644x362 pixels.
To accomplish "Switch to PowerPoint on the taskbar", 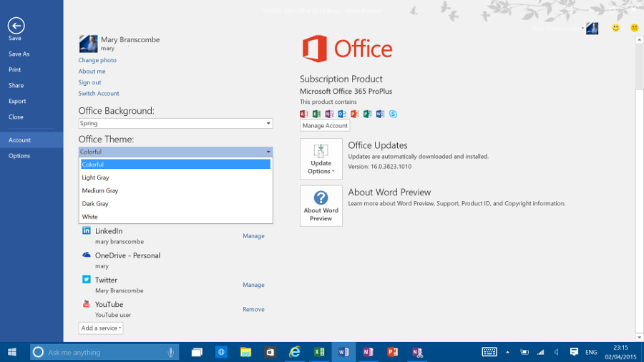I will click(393, 352).
